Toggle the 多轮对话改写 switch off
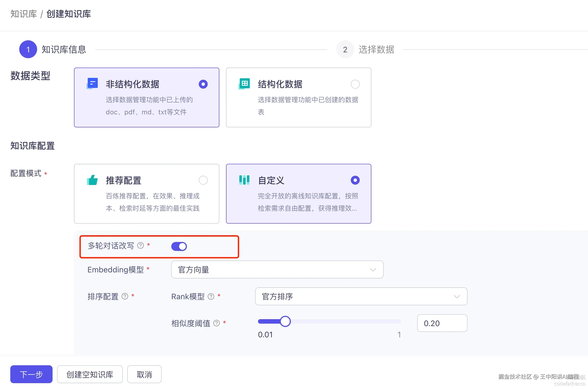This screenshot has width=588, height=389. point(179,246)
